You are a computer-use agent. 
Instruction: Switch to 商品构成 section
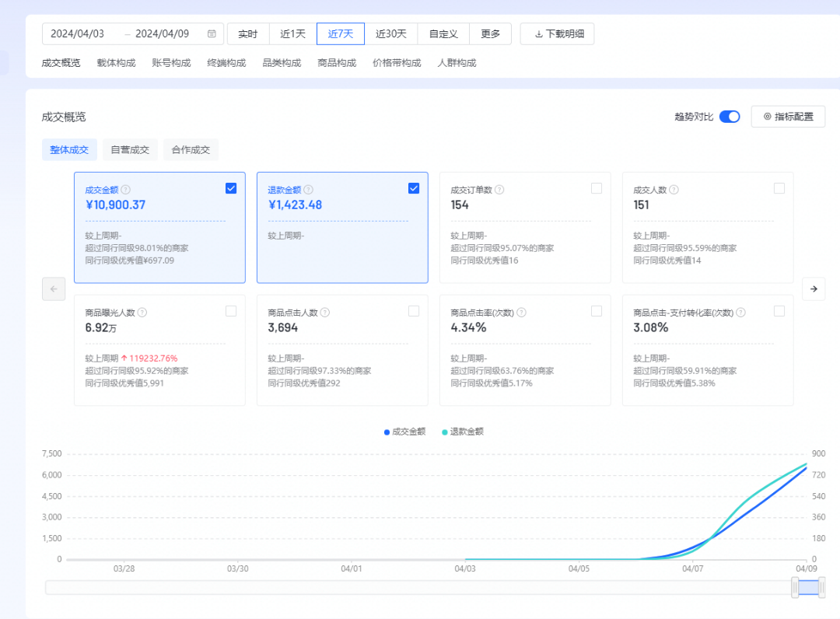[x=337, y=63]
